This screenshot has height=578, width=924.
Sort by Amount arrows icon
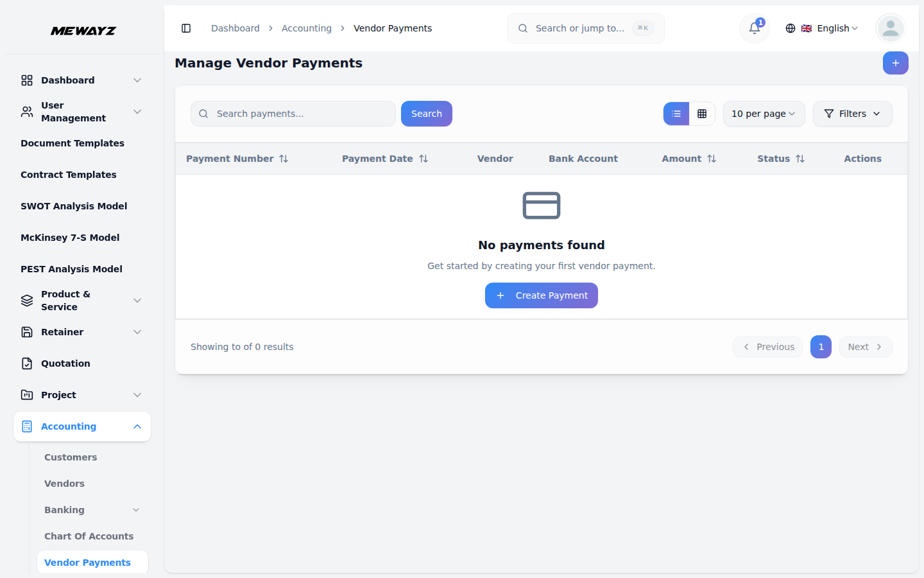click(712, 159)
